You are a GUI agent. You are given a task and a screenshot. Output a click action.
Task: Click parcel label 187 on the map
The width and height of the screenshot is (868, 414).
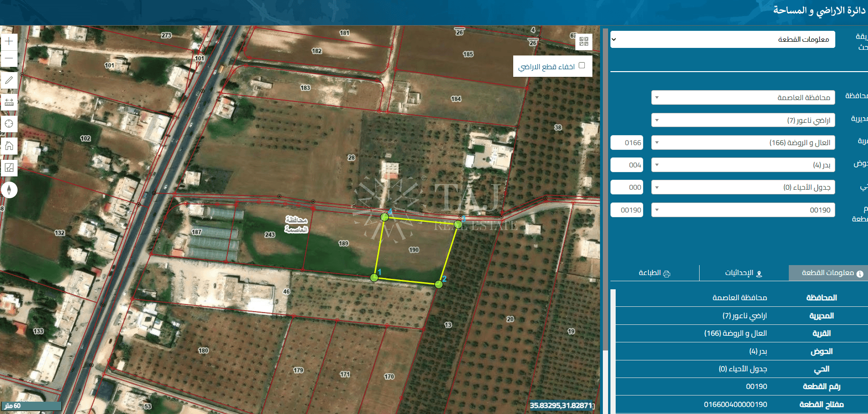196,232
